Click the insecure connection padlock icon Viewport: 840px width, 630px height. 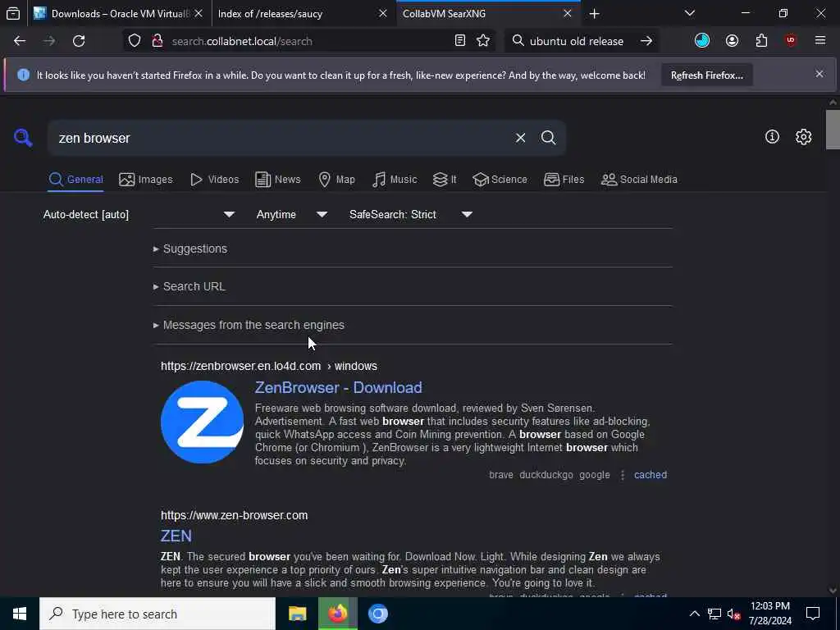pos(157,41)
